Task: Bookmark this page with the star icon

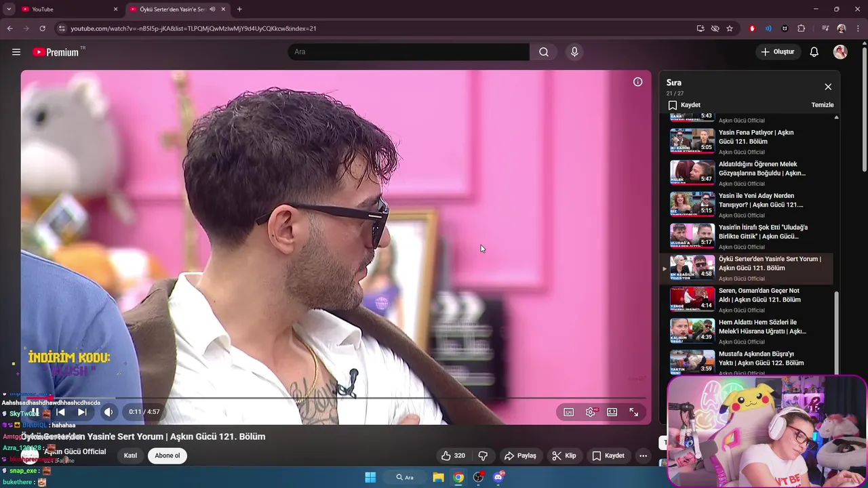Action: pyautogui.click(x=730, y=28)
